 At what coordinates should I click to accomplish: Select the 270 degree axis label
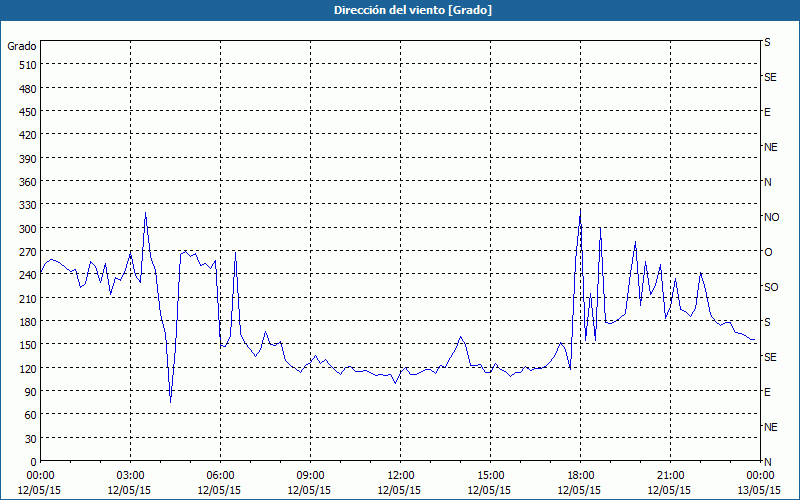[28, 252]
